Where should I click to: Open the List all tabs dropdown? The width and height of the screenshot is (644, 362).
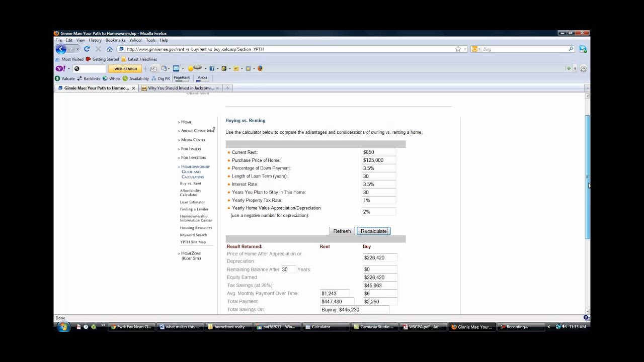[x=587, y=88]
